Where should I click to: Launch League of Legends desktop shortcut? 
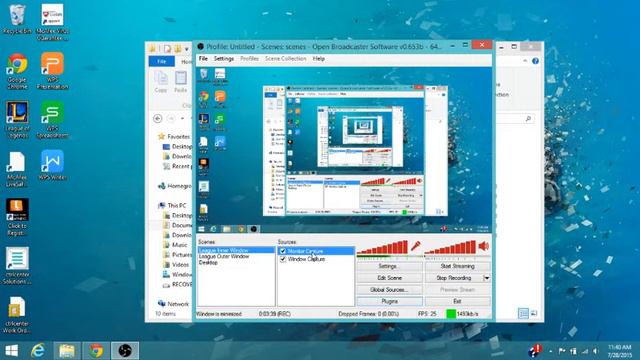click(x=17, y=120)
